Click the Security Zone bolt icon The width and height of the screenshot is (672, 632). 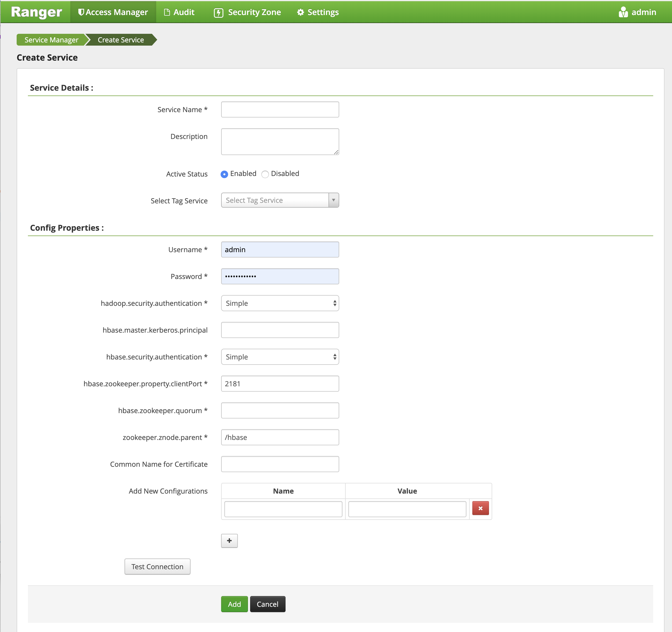point(219,13)
